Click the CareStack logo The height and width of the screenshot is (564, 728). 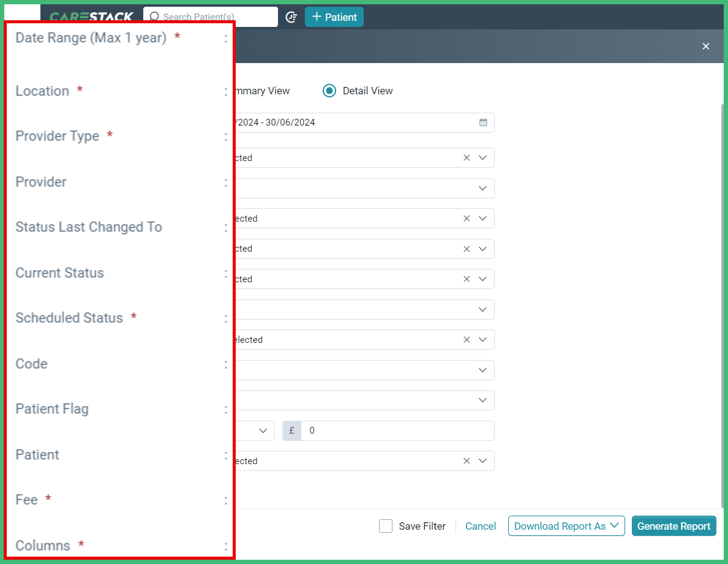(x=91, y=17)
